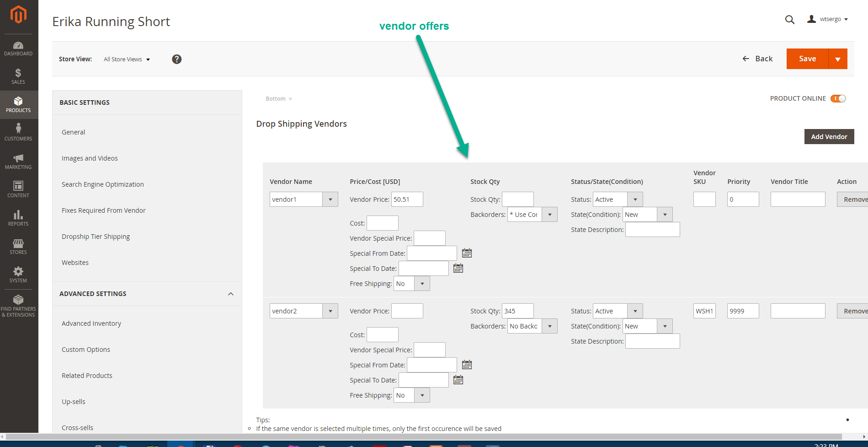Click the horizontal scrollbar at the bottom
The image size is (868, 447).
click(424, 437)
